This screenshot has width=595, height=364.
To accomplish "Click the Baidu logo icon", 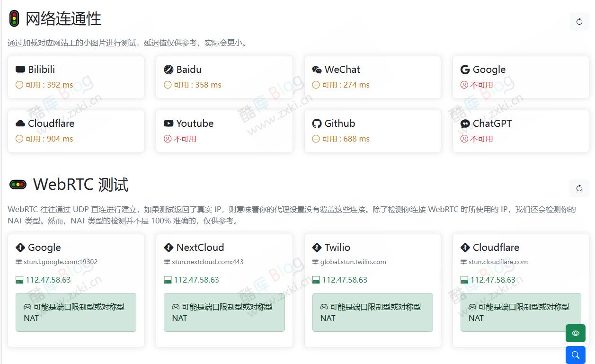I will coord(169,69).
